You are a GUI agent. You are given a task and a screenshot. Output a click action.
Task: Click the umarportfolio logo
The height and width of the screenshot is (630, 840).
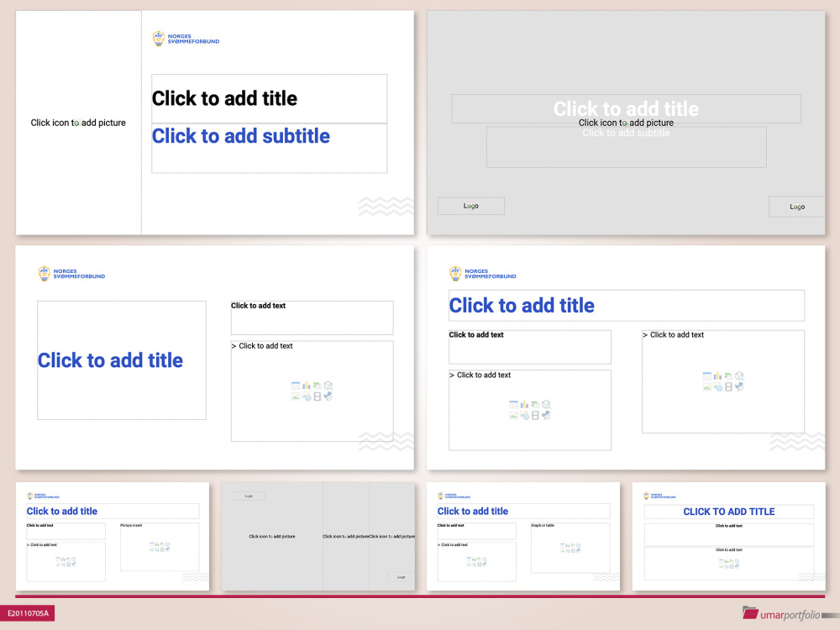point(782,614)
